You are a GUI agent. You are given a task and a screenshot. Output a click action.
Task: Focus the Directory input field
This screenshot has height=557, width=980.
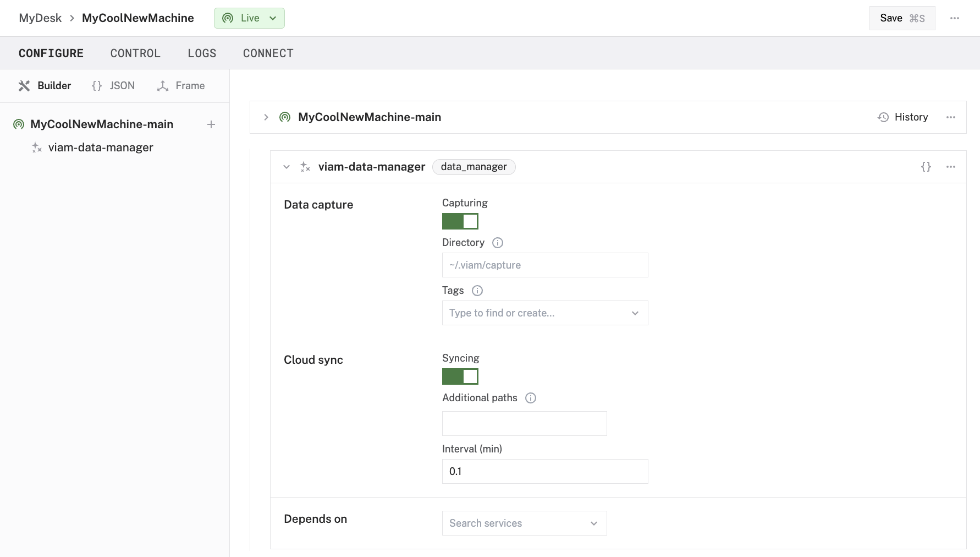(545, 265)
